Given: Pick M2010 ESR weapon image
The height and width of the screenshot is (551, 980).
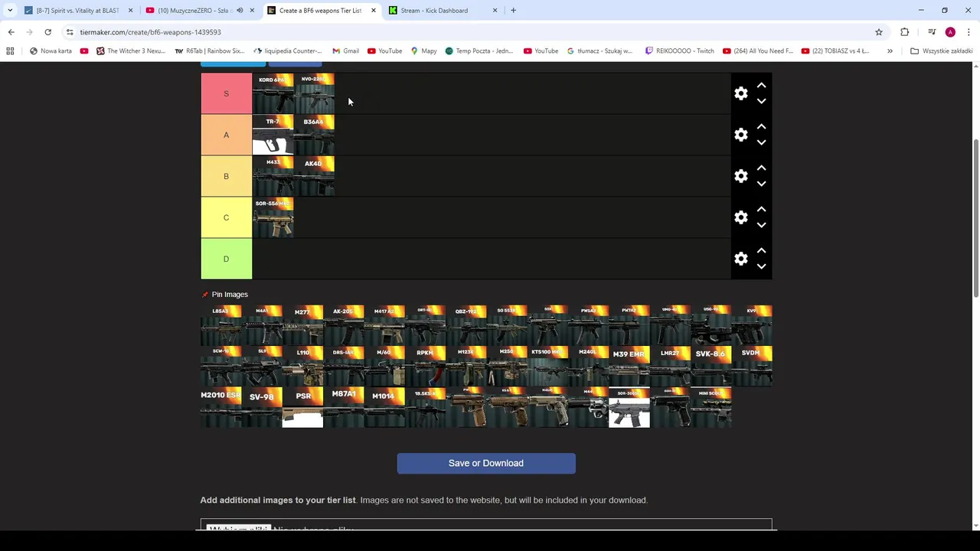Looking at the screenshot, I should click(x=220, y=407).
